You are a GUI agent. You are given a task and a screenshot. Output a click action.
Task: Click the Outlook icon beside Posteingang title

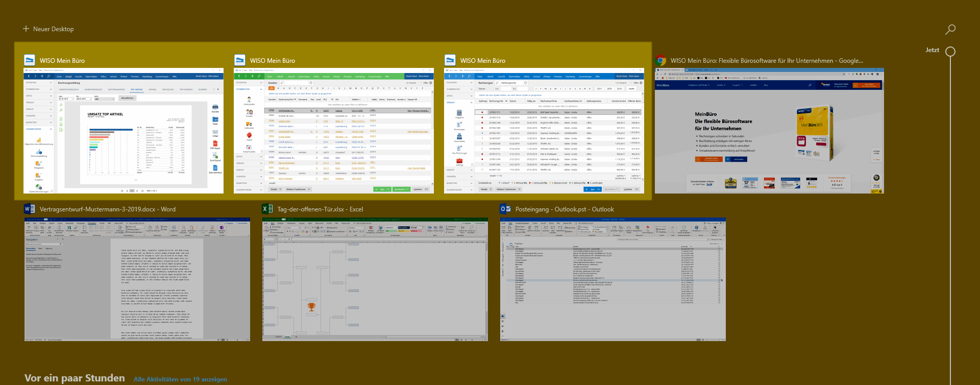[x=505, y=209]
